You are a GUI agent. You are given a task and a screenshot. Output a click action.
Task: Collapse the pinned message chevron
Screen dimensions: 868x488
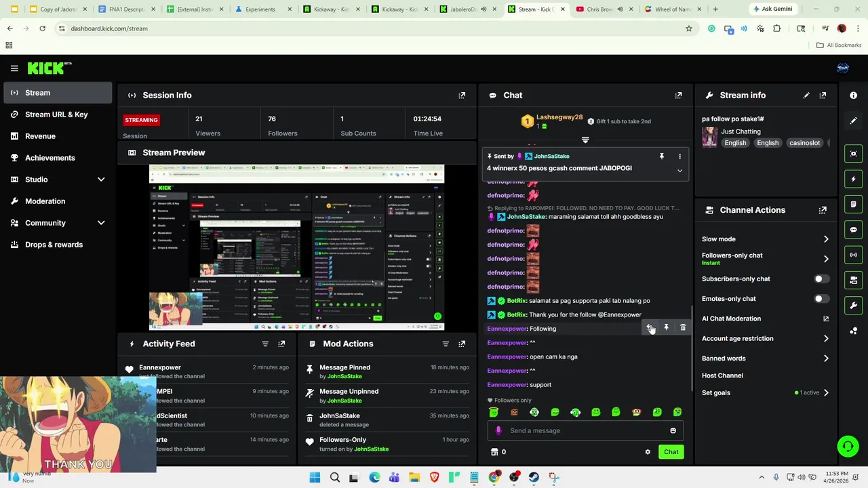(x=679, y=171)
